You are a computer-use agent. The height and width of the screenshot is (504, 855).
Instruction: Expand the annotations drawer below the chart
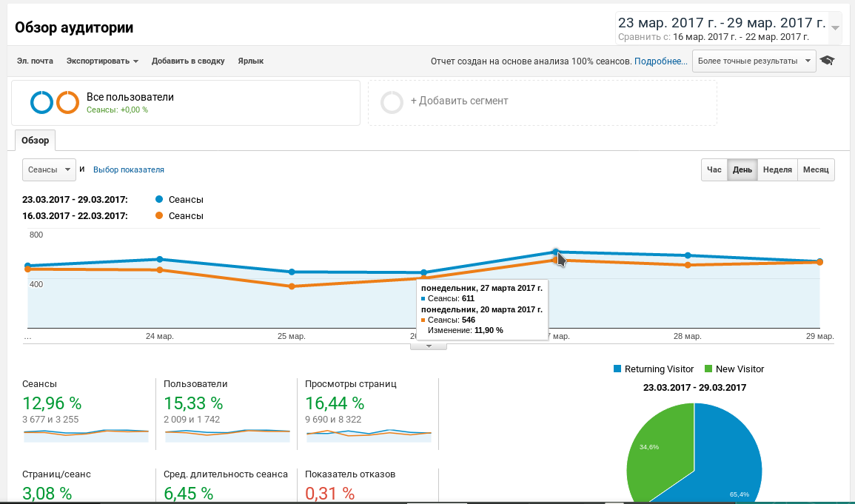(429, 346)
